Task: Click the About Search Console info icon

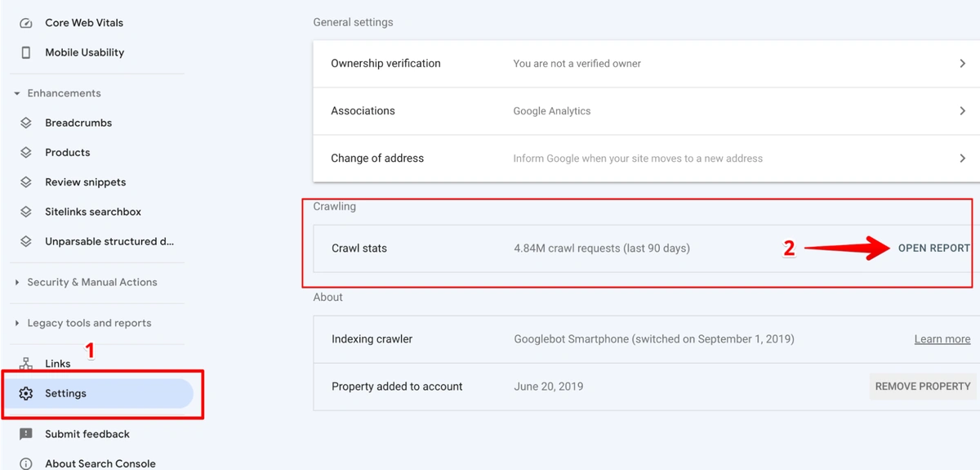Action: (26, 463)
